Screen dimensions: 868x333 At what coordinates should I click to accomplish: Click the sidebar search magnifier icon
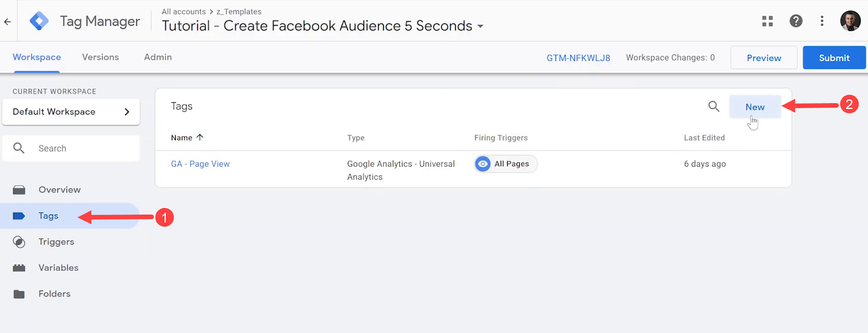click(x=19, y=148)
